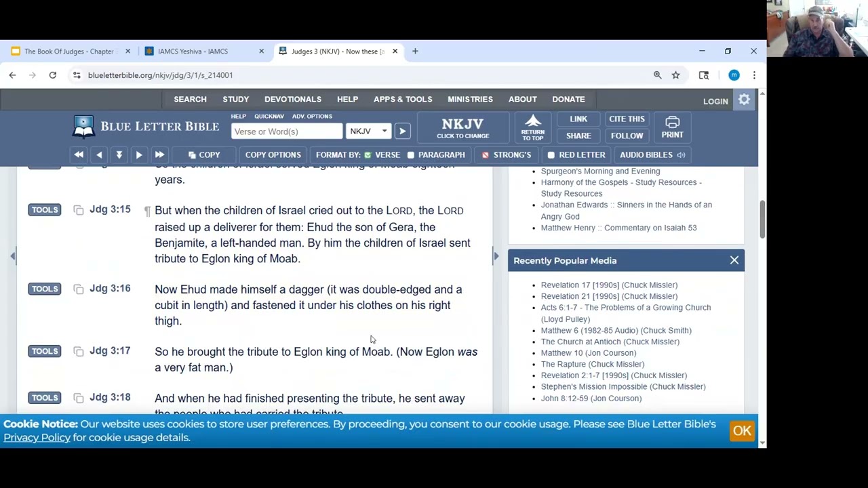Click the browser address bar URL
Screen dimensions: 868x488
point(160,75)
